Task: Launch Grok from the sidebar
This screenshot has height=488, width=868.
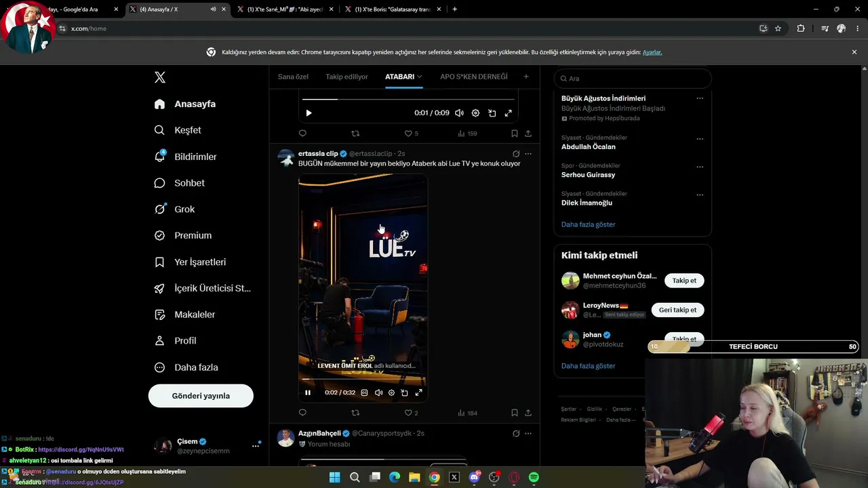Action: pyautogui.click(x=174, y=209)
